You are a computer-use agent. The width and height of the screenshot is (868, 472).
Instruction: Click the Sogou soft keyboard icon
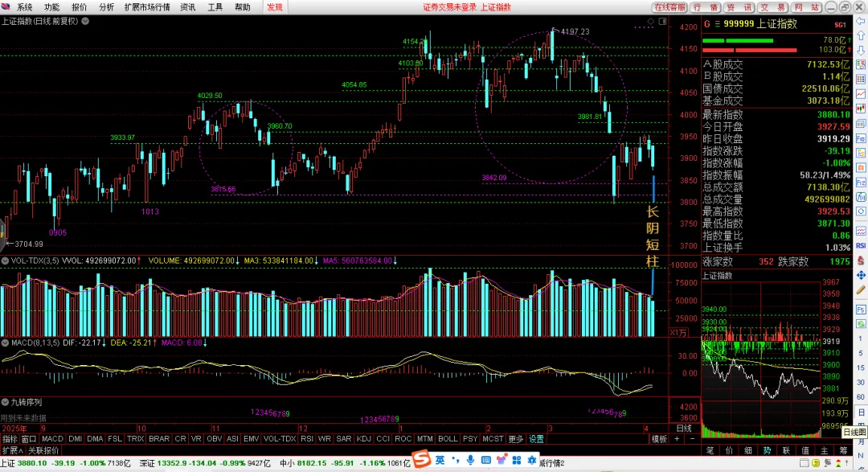tap(485, 460)
